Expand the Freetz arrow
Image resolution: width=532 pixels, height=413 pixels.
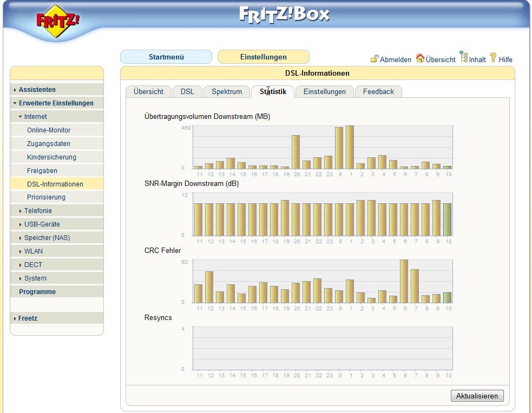click(x=15, y=318)
